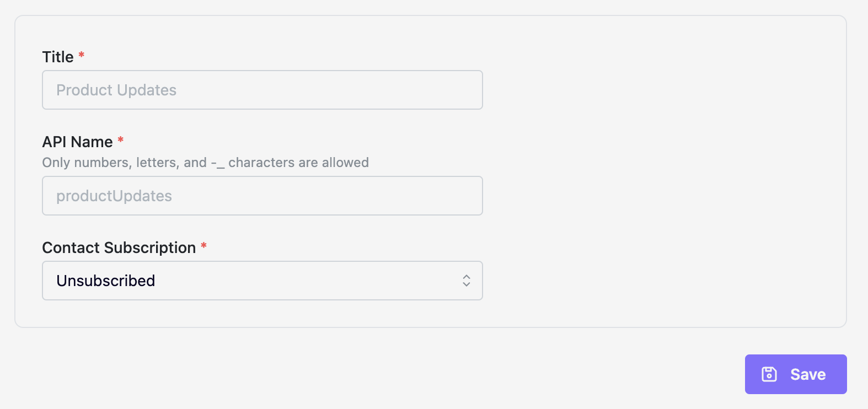Screen dimensions: 868x409
Task: Click the Contact Subscription label
Action: click(x=120, y=247)
